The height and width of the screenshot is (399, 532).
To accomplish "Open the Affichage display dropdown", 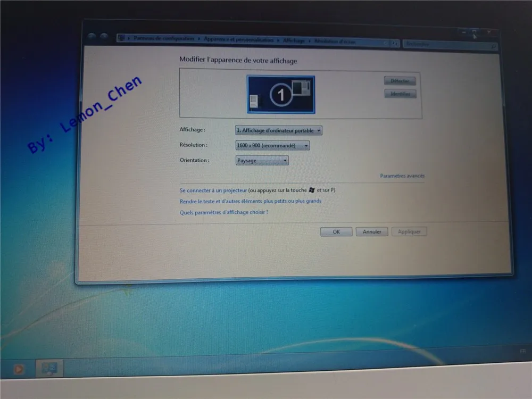I will (279, 130).
